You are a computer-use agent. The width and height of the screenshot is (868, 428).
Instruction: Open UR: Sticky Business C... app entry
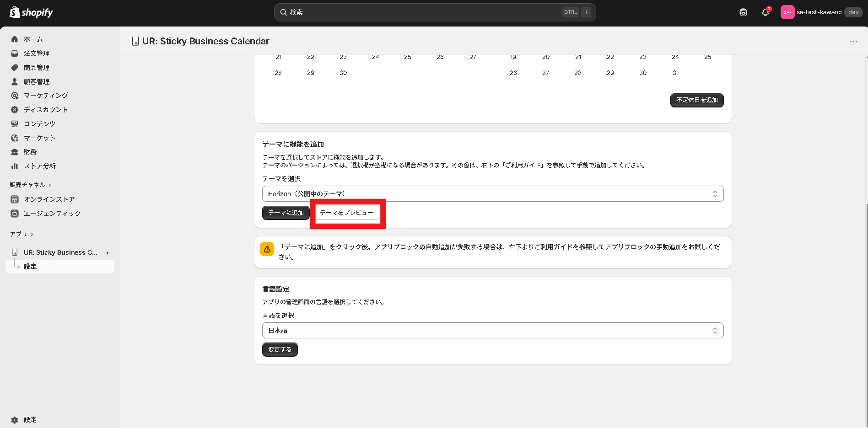coord(60,252)
